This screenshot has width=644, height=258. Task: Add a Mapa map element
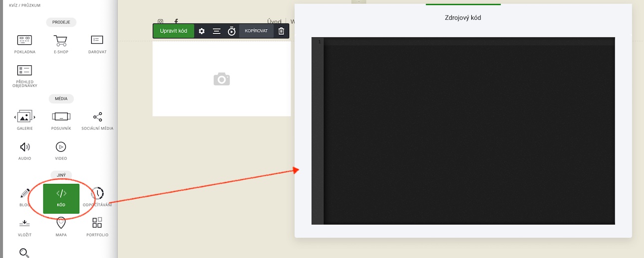(61, 227)
